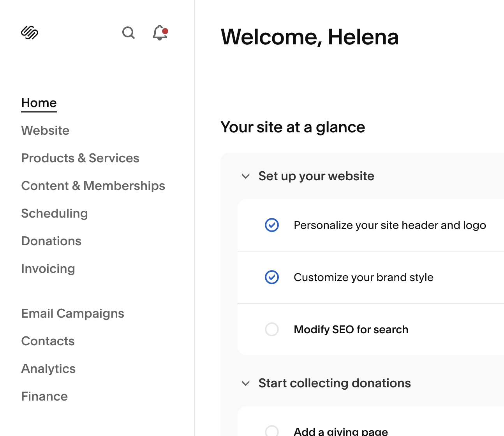View the Analytics page
Image resolution: width=504 pixels, height=436 pixels.
48,369
